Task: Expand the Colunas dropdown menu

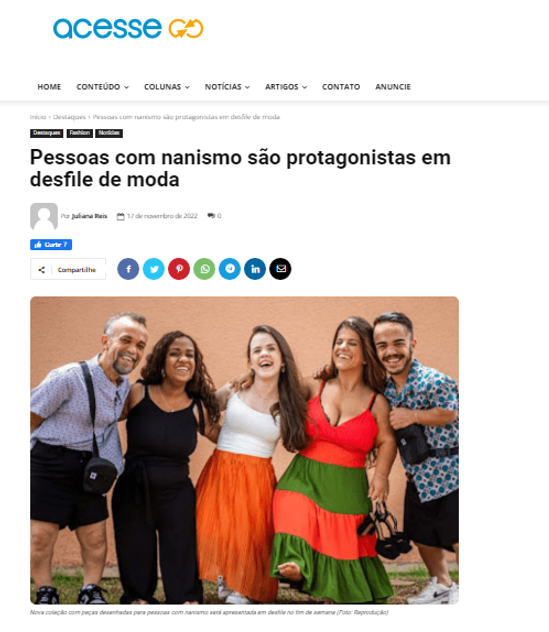Action: 167,87
